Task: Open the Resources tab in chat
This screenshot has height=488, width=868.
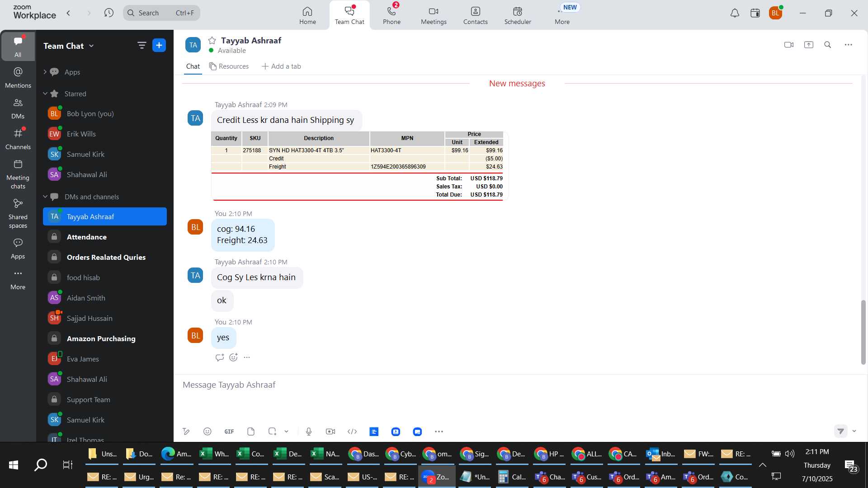Action: (x=229, y=66)
